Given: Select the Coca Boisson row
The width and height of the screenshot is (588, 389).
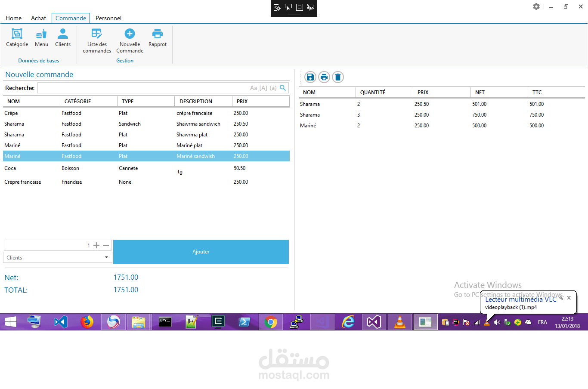Looking at the screenshot, I should coord(146,168).
